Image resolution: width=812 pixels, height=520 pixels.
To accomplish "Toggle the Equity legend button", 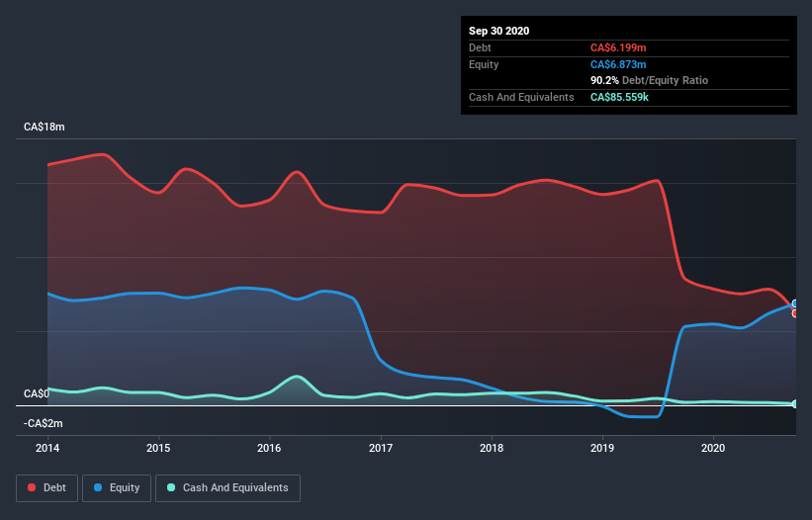I will pyautogui.click(x=117, y=488).
